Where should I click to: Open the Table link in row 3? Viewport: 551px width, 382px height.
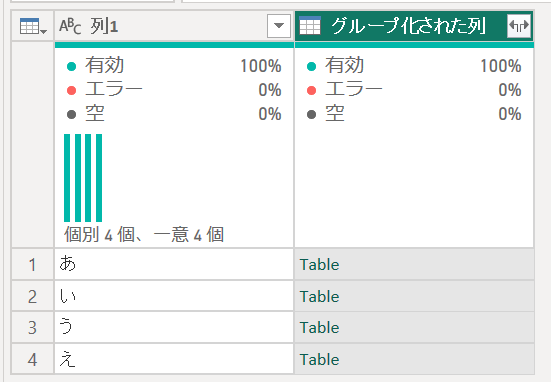(319, 328)
